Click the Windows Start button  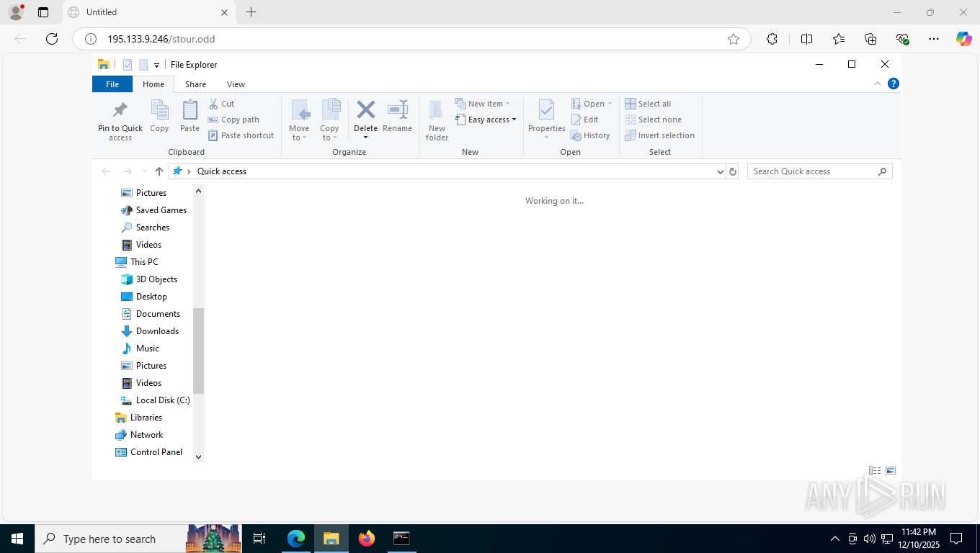17,539
